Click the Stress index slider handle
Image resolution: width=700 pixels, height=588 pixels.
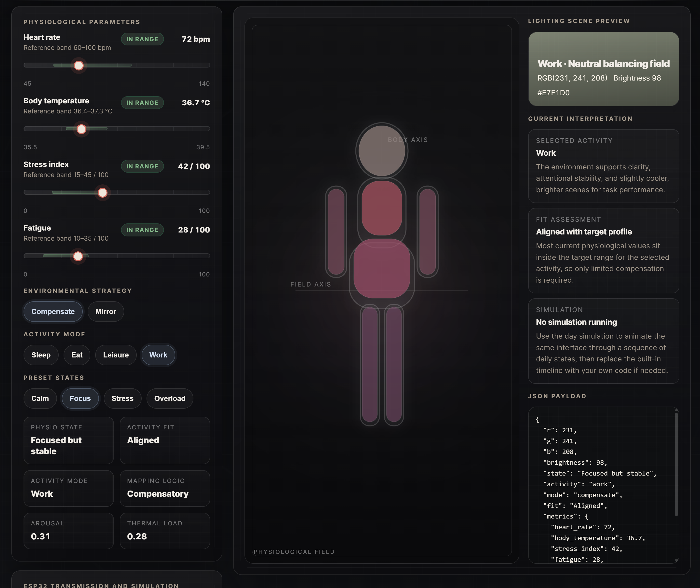coord(103,192)
